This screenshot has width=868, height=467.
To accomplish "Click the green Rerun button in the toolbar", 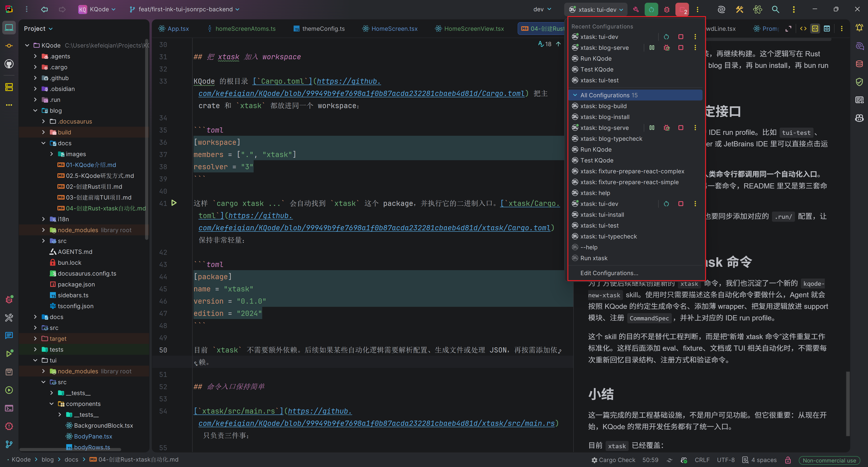I will pos(651,10).
